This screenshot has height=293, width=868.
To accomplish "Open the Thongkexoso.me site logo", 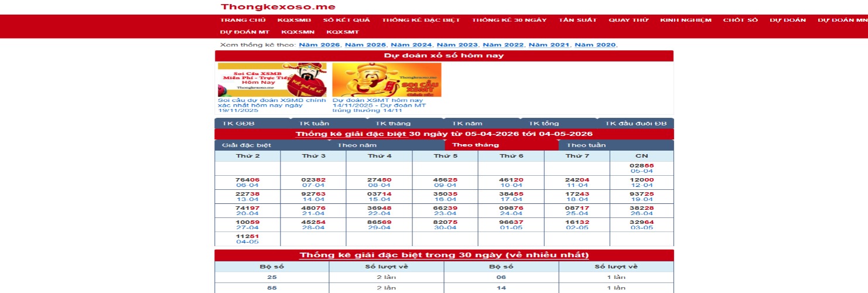I will click(278, 7).
